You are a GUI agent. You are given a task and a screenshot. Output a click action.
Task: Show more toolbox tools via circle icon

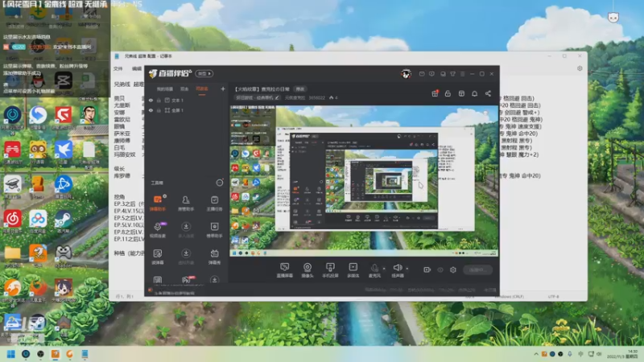pyautogui.click(x=220, y=183)
